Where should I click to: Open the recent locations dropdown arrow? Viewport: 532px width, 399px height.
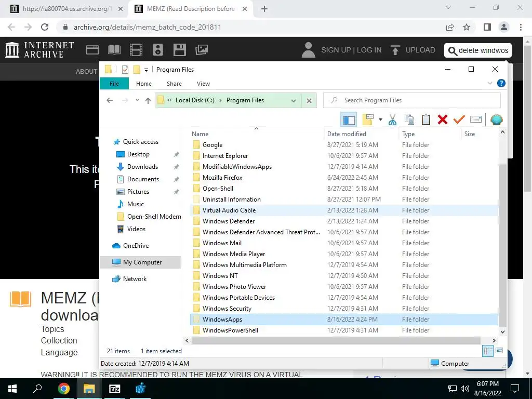coord(137,100)
